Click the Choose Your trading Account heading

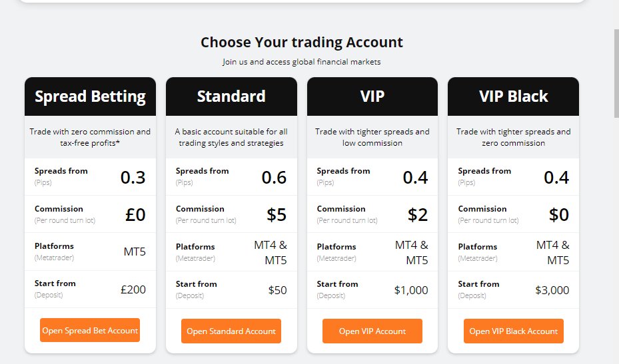(x=302, y=43)
